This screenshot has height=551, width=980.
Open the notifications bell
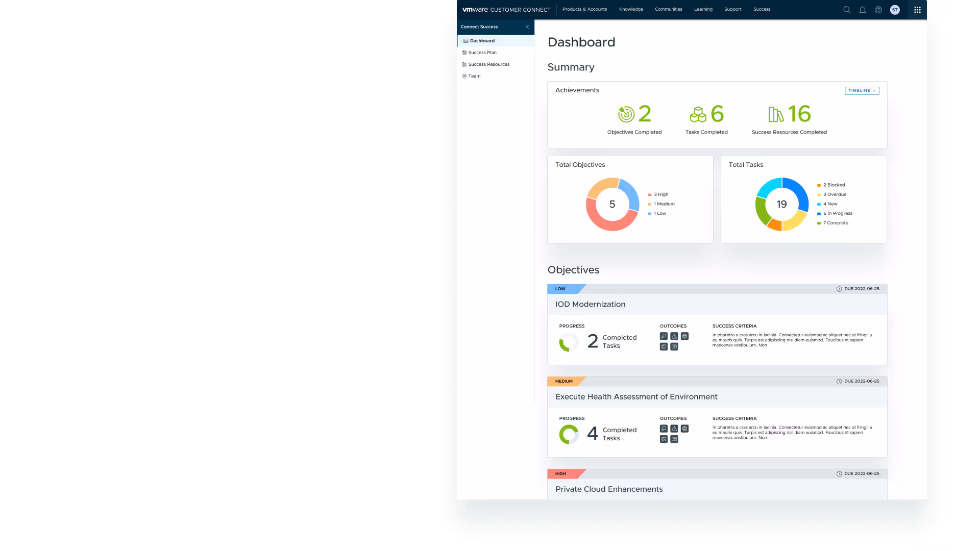(863, 10)
